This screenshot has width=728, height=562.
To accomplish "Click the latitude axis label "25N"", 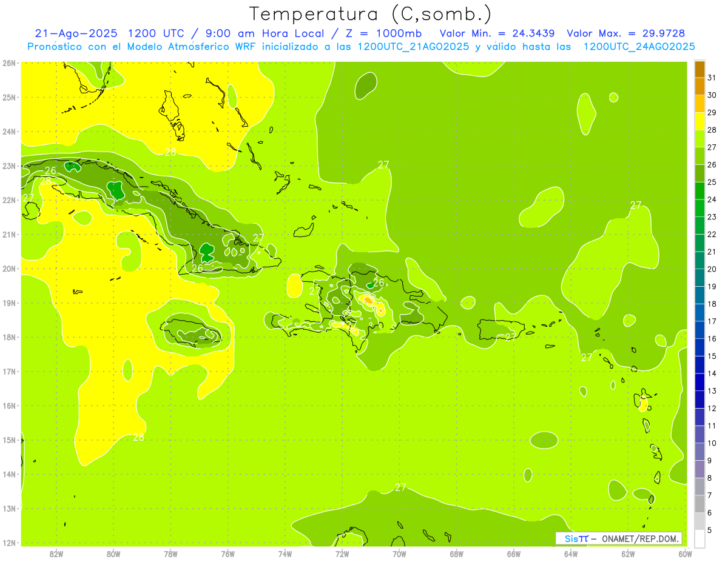I will (x=8, y=97).
